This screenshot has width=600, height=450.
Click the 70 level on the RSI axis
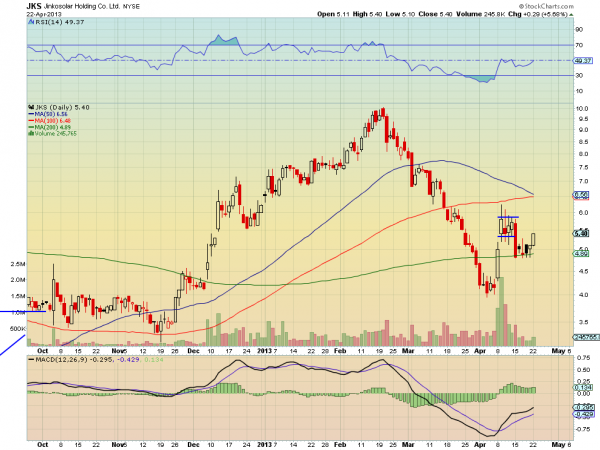tap(579, 45)
